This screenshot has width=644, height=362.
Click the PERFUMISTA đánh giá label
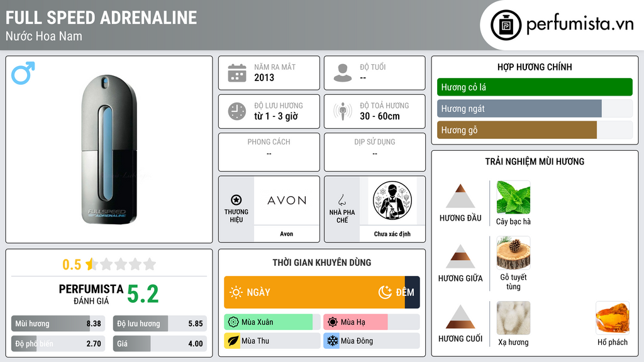click(x=91, y=294)
